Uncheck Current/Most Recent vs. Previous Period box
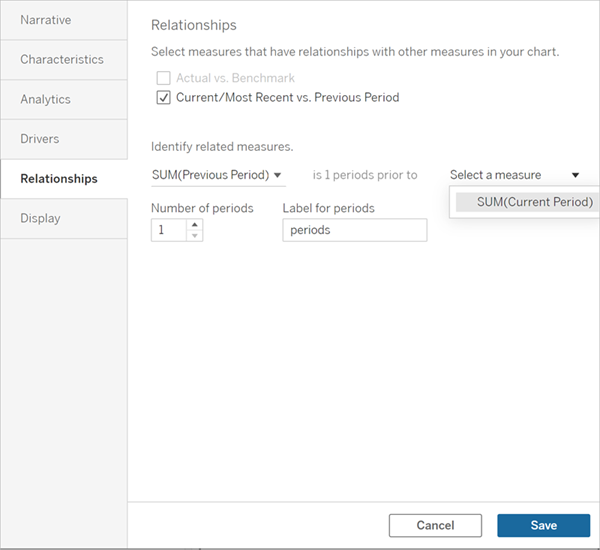 click(x=163, y=98)
